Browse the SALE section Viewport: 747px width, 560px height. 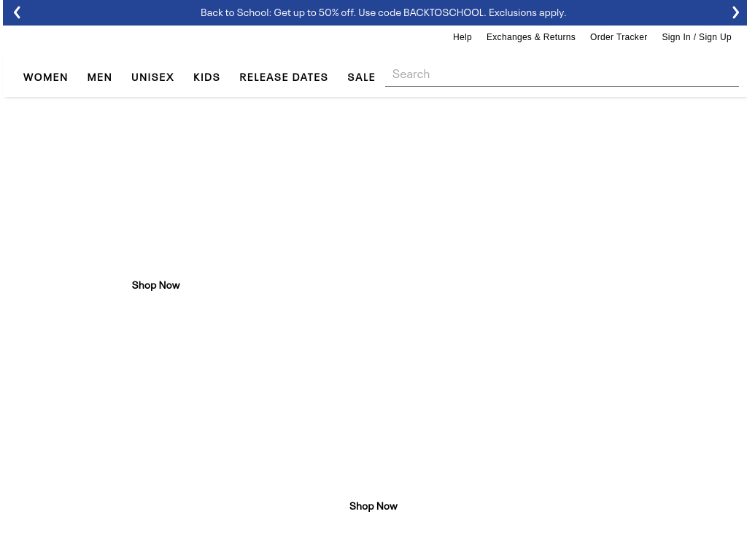coord(361,77)
